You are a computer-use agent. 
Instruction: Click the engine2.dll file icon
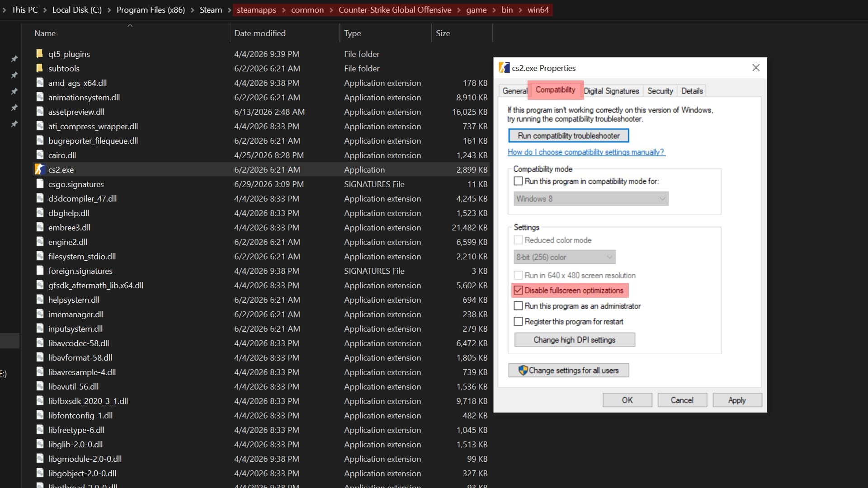[40, 242]
